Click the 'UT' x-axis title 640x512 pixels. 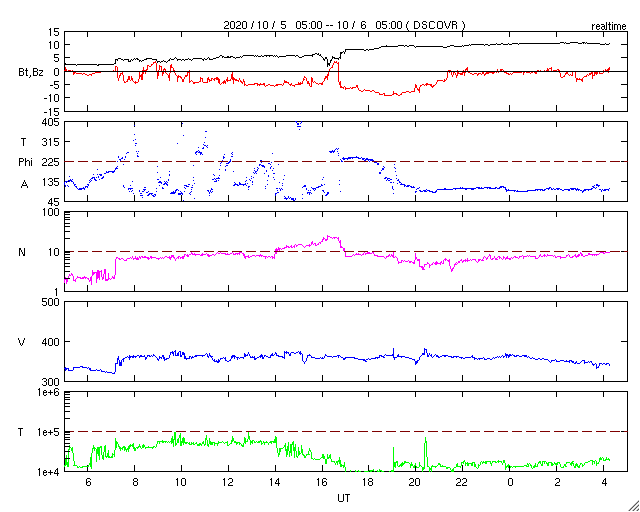coord(343,498)
